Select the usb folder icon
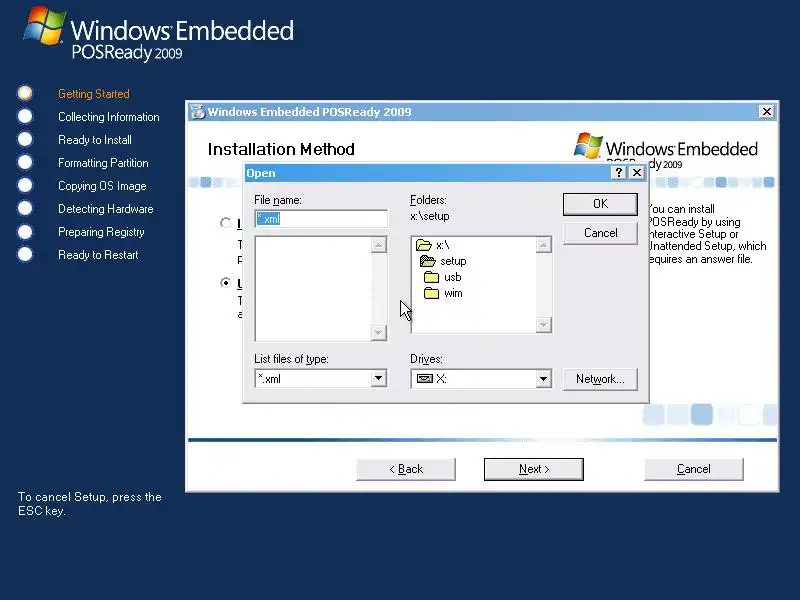This screenshot has width=800, height=600. tap(432, 277)
